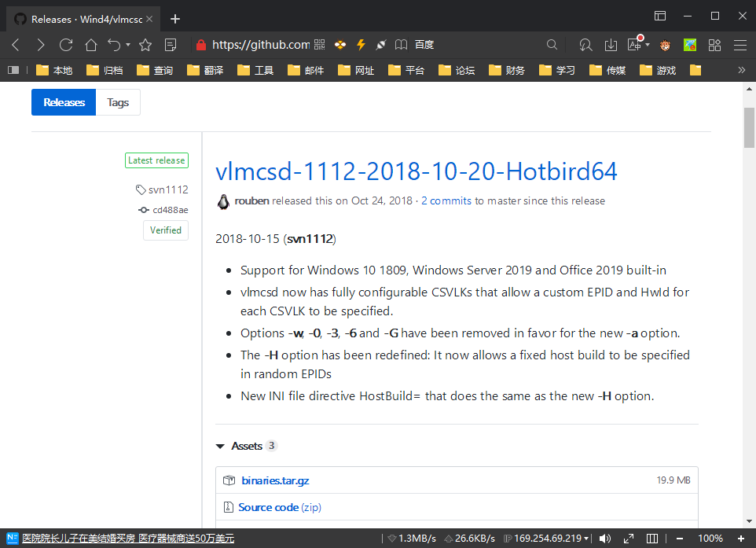Show the page QR code
This screenshot has height=548, width=756.
[319, 45]
